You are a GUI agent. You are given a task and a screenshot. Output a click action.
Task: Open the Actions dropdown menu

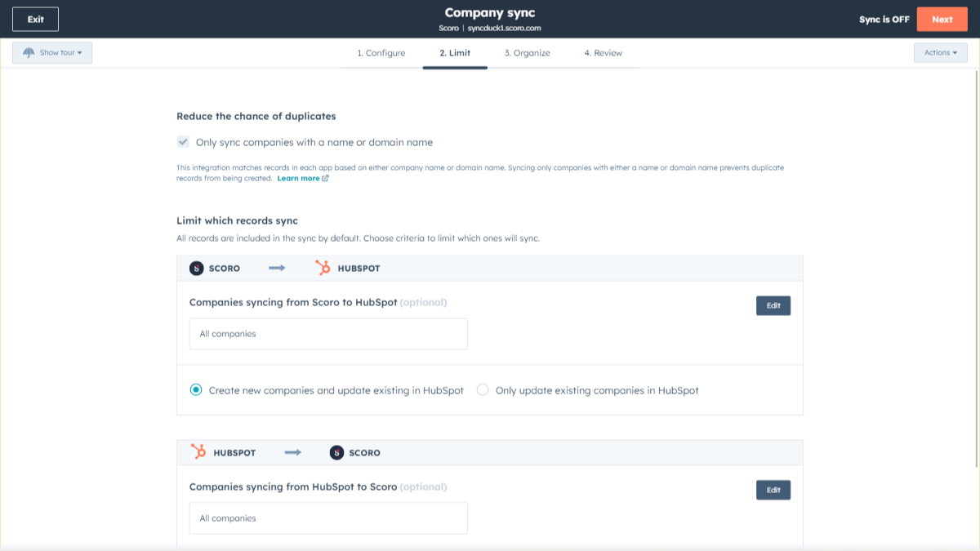pyautogui.click(x=940, y=52)
